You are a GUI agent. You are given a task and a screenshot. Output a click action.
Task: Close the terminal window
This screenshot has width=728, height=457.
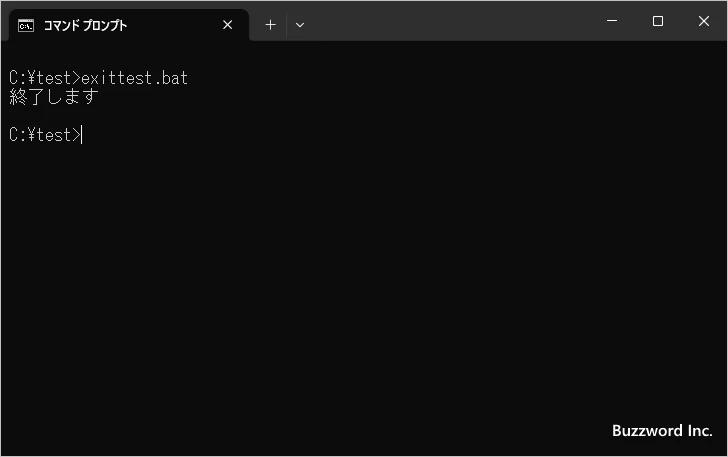tap(704, 21)
